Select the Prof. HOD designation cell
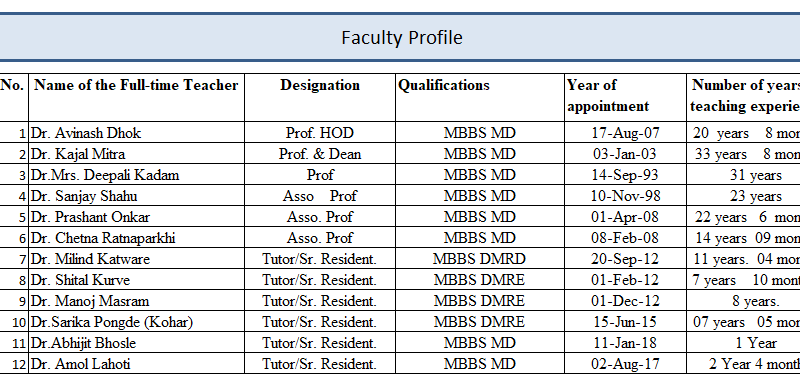This screenshot has height=387, width=800. pyautogui.click(x=320, y=133)
